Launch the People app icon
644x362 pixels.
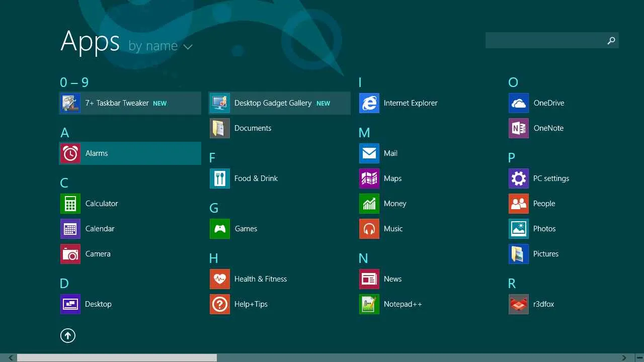tap(519, 204)
